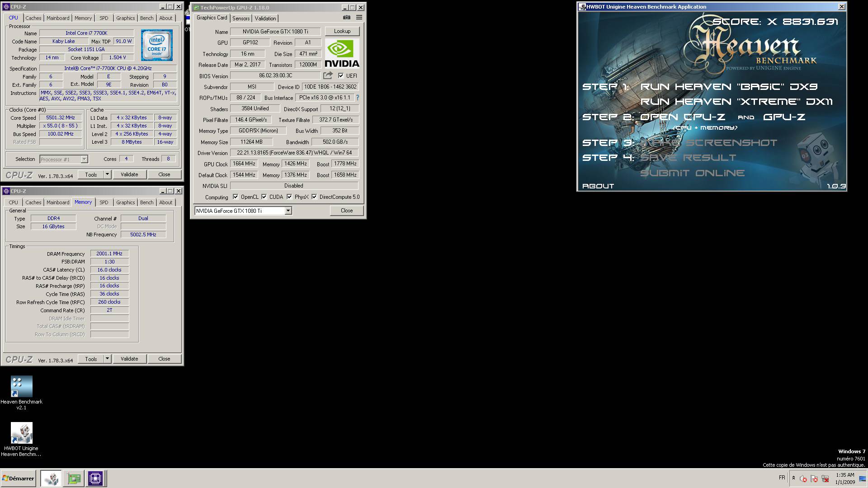
Task: Show hidden tray icons arrow
Action: pos(793,478)
